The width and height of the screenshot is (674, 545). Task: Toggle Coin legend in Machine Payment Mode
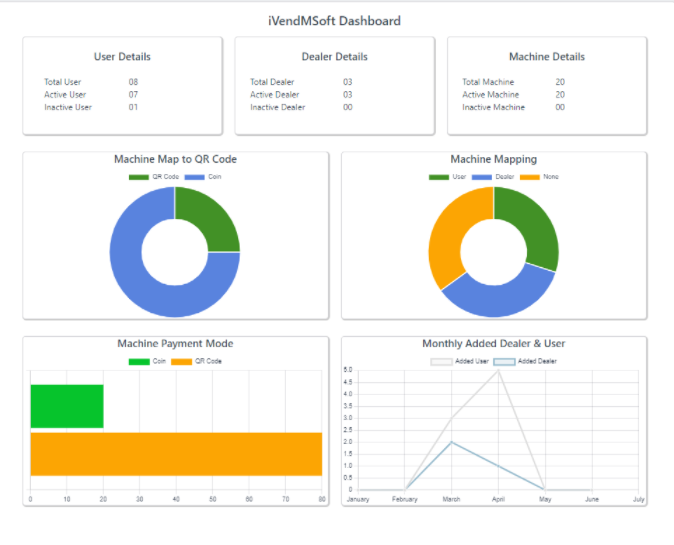point(149,361)
